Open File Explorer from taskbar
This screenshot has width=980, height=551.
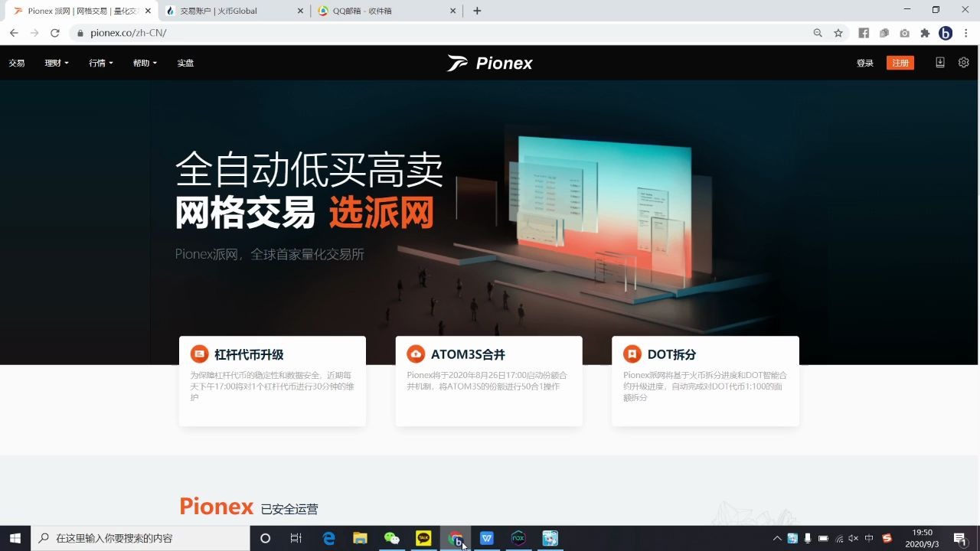(360, 538)
